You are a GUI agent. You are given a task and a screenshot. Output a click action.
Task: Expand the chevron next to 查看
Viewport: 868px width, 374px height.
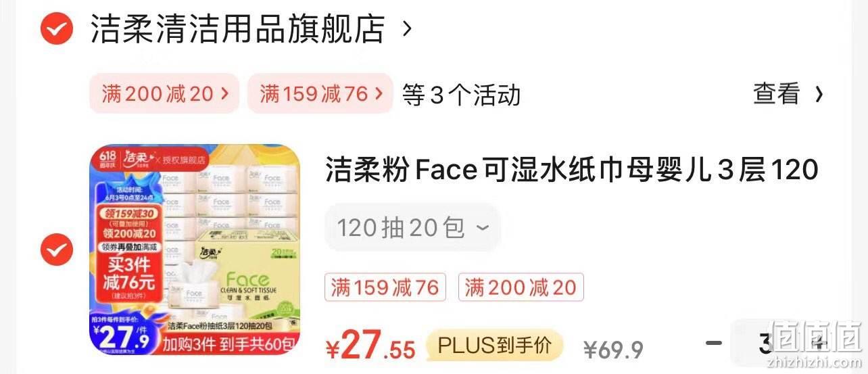[x=819, y=94]
